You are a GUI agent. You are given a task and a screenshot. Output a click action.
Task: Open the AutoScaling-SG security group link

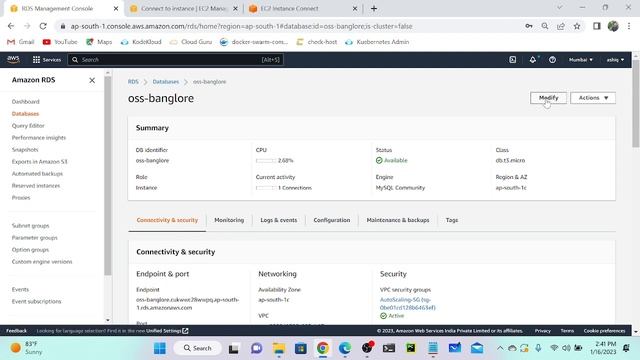point(407,304)
